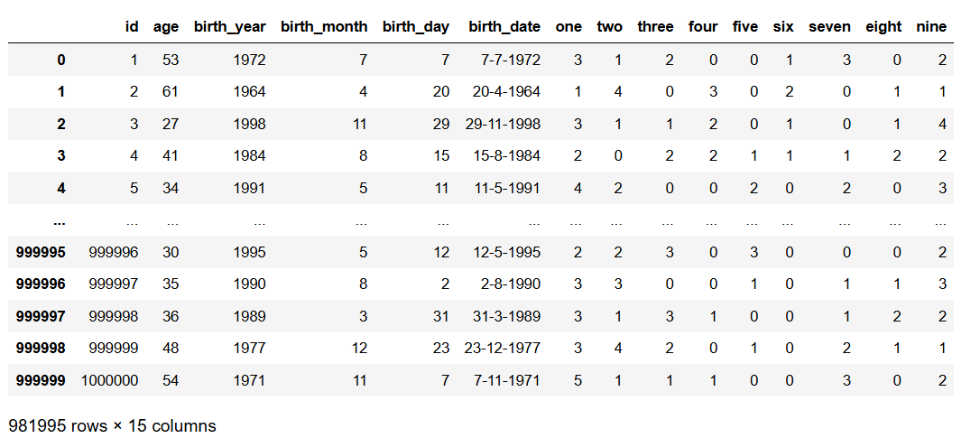Select the cell containing 7-7-1972

click(511, 59)
